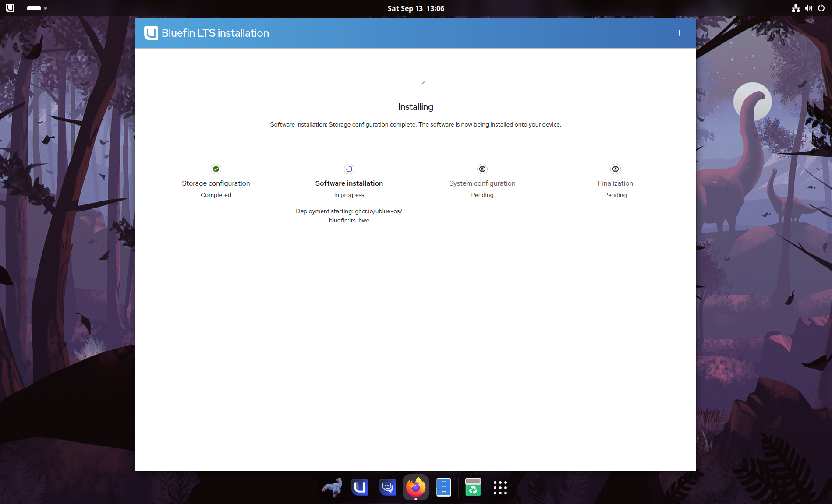Click the System configuration pending icon
Image resolution: width=832 pixels, height=504 pixels.
(x=482, y=169)
